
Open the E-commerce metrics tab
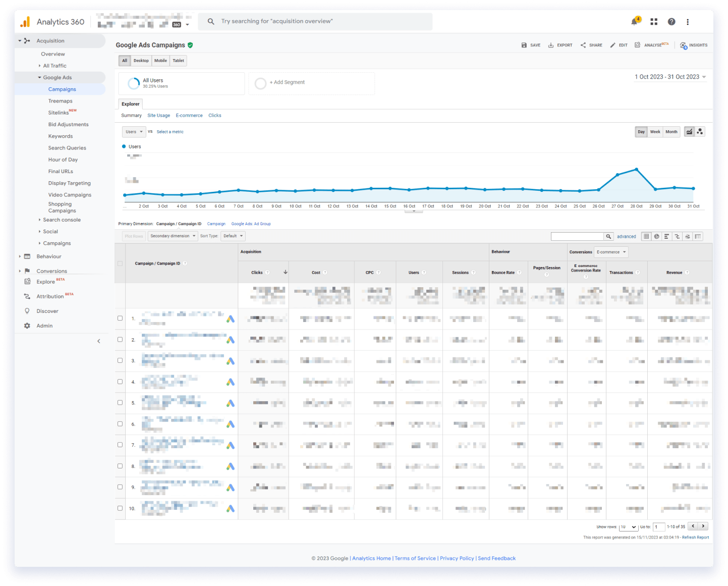click(189, 116)
